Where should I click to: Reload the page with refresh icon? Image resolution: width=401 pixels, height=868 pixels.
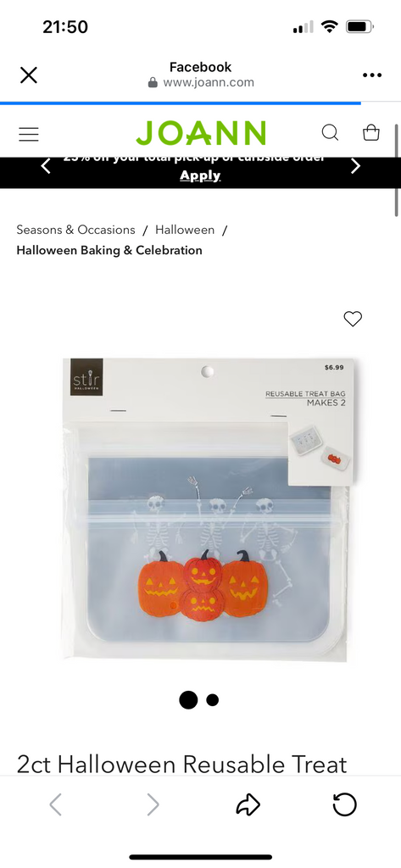click(x=344, y=805)
